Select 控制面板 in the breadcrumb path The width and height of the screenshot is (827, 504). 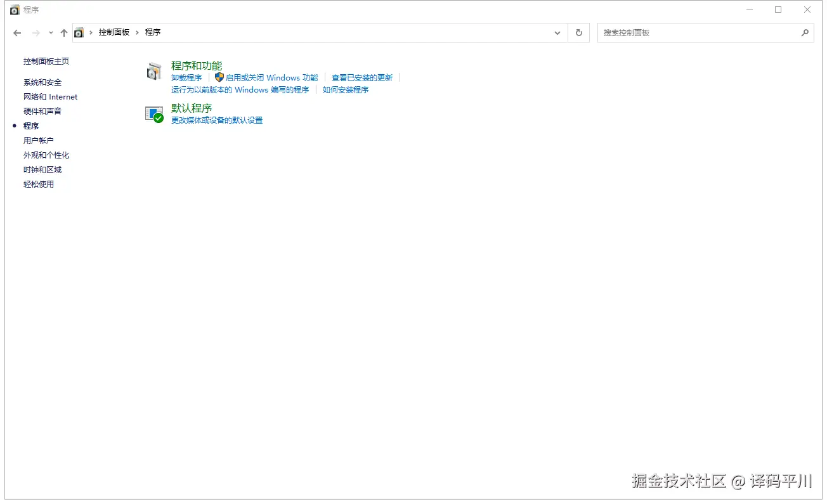tap(114, 32)
